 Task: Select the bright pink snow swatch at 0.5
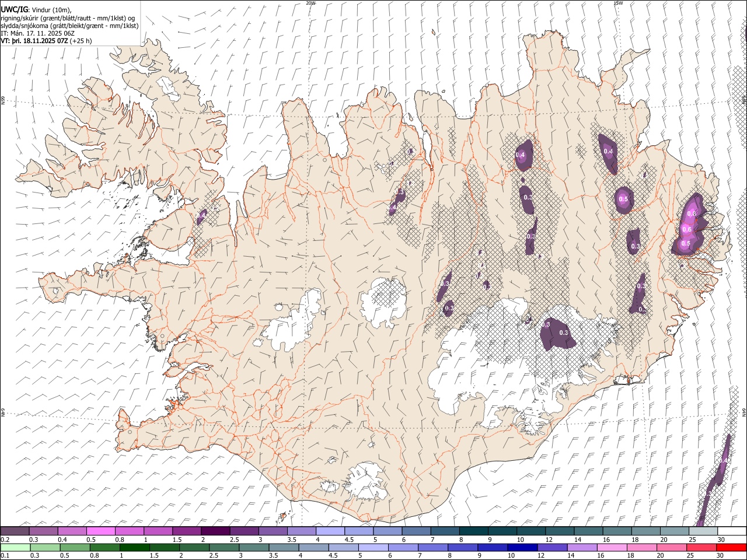pos(101,531)
